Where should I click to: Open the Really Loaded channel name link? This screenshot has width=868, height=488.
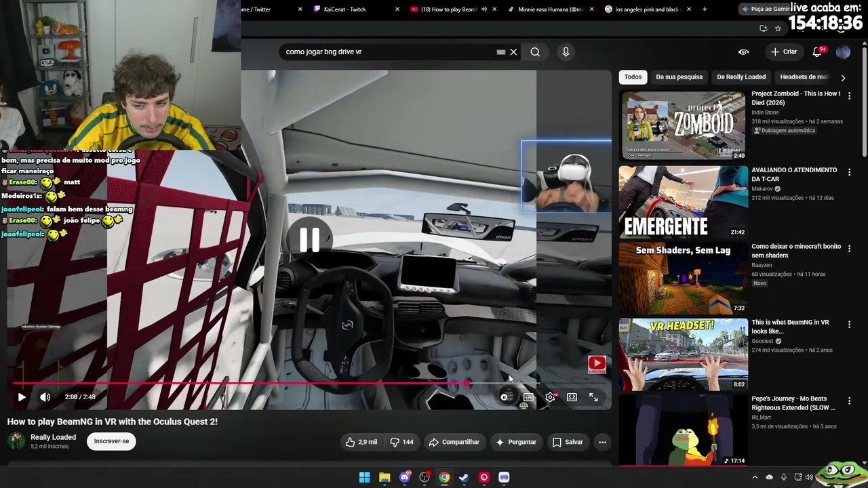(x=53, y=437)
